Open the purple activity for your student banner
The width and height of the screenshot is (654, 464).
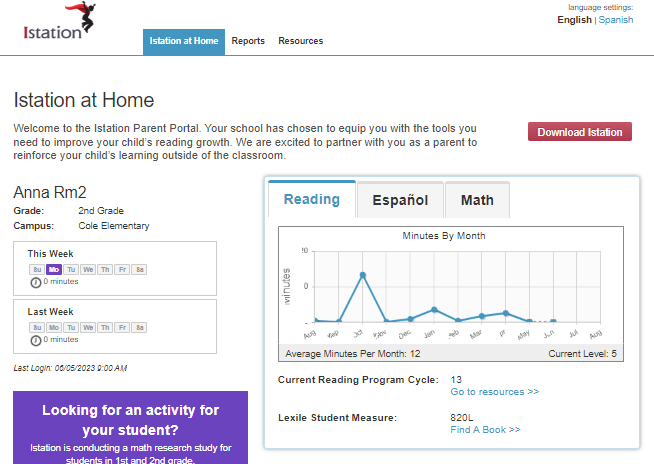[x=131, y=428]
